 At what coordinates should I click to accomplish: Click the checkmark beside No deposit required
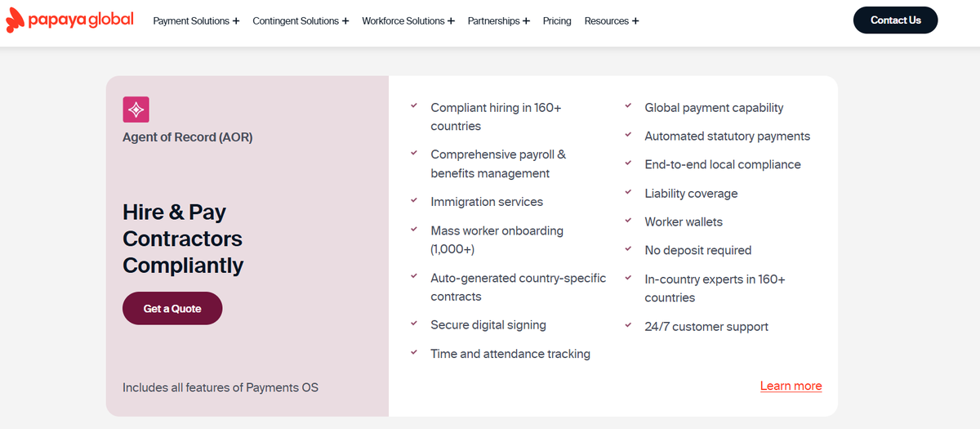tap(628, 249)
